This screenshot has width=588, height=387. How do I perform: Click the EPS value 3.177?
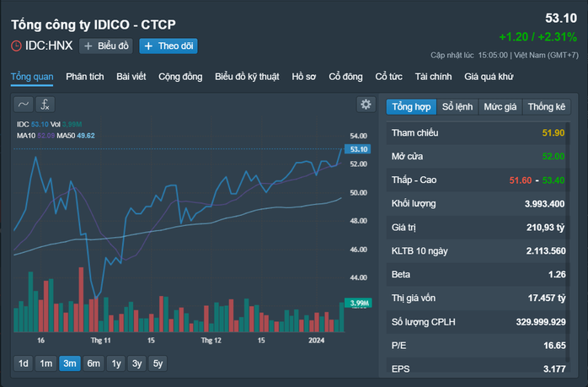click(x=554, y=369)
